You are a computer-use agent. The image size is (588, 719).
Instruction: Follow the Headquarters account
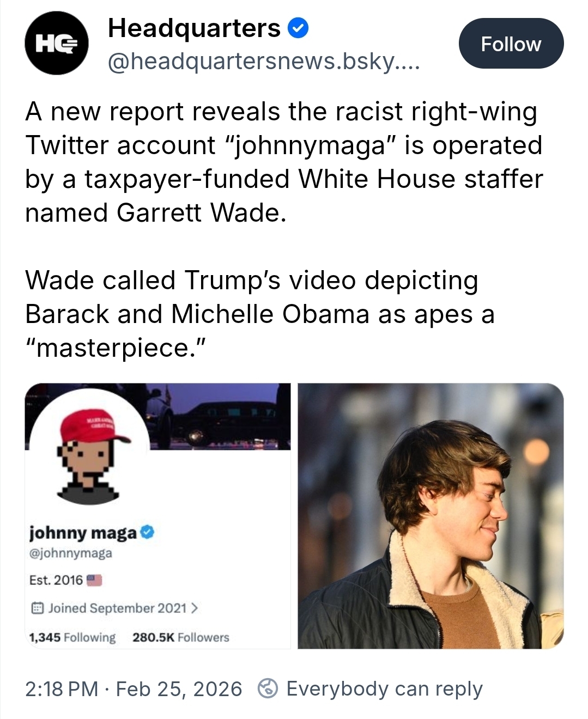tap(511, 44)
